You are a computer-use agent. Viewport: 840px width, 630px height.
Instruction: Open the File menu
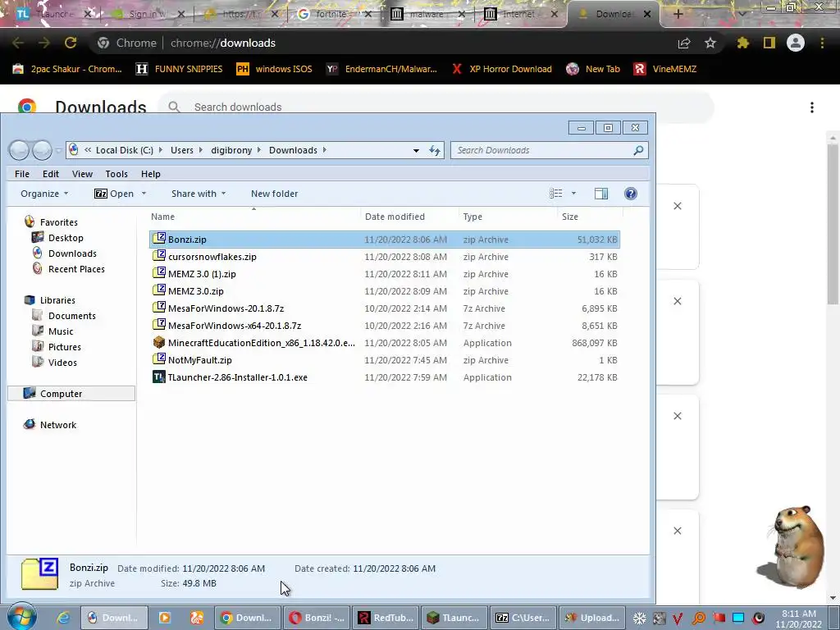22,174
